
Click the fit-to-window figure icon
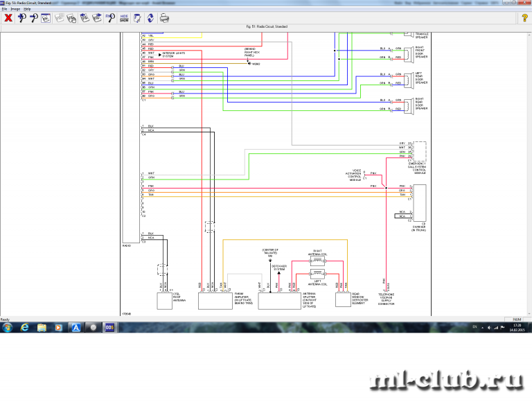45,18
